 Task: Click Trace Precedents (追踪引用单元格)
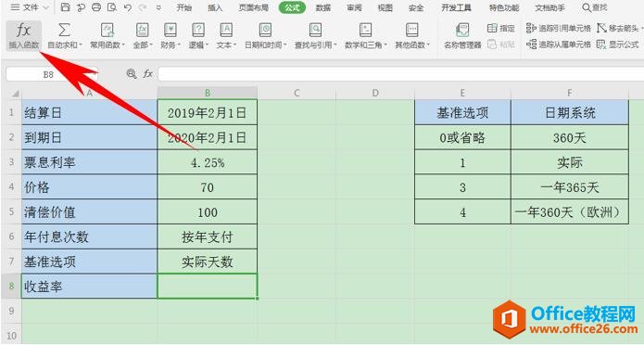coord(559,28)
